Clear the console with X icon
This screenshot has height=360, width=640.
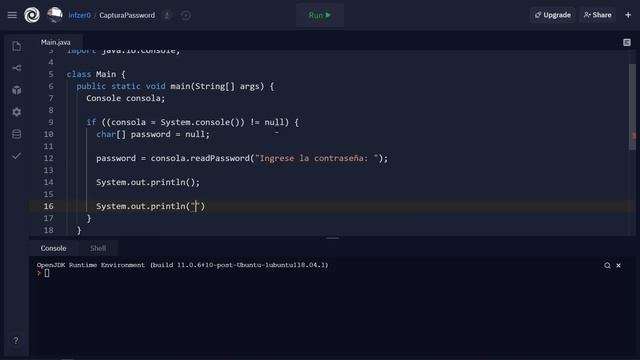pos(618,265)
